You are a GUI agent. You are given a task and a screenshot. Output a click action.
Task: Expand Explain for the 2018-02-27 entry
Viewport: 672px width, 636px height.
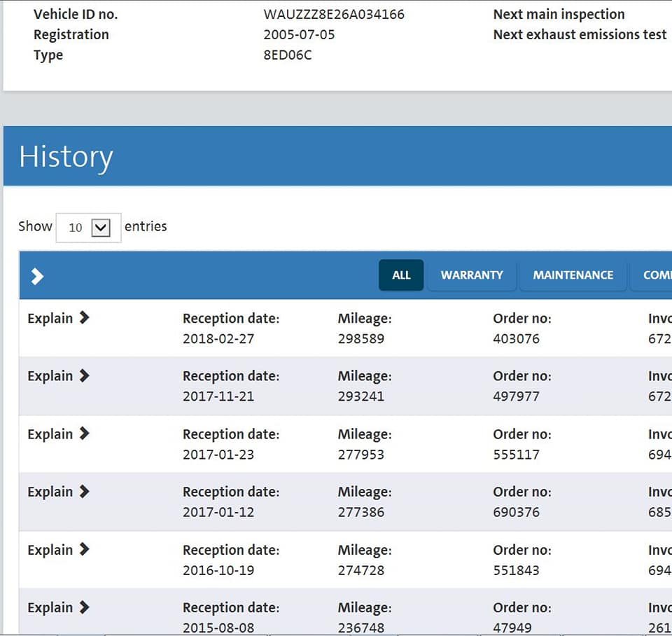point(58,318)
